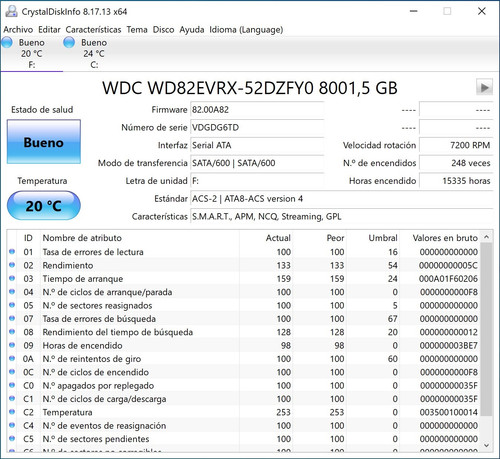Click status dot for Tiempo de arranque
Screen dimensions: 500x459
pos(12,278)
